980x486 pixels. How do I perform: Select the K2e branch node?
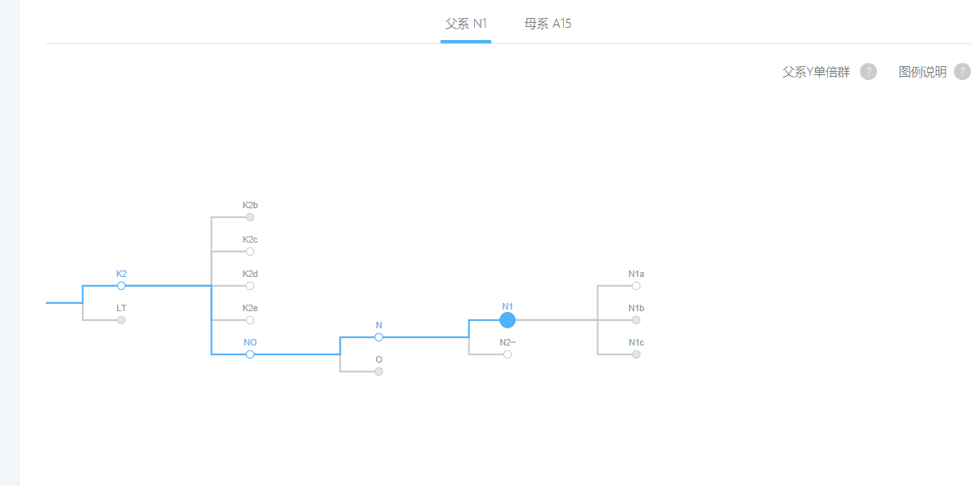pos(250,320)
